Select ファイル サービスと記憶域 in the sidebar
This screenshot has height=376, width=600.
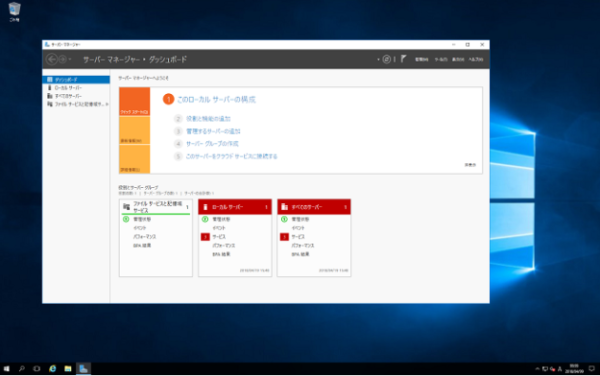pyautogui.click(x=76, y=104)
